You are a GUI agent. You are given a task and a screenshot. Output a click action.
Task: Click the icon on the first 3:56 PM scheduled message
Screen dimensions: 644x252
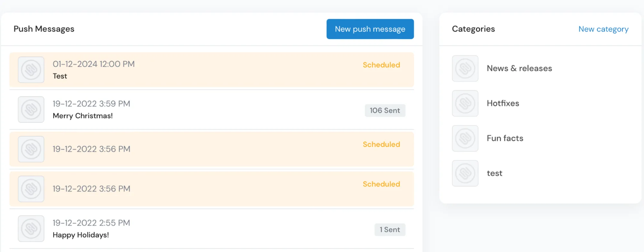(31, 149)
